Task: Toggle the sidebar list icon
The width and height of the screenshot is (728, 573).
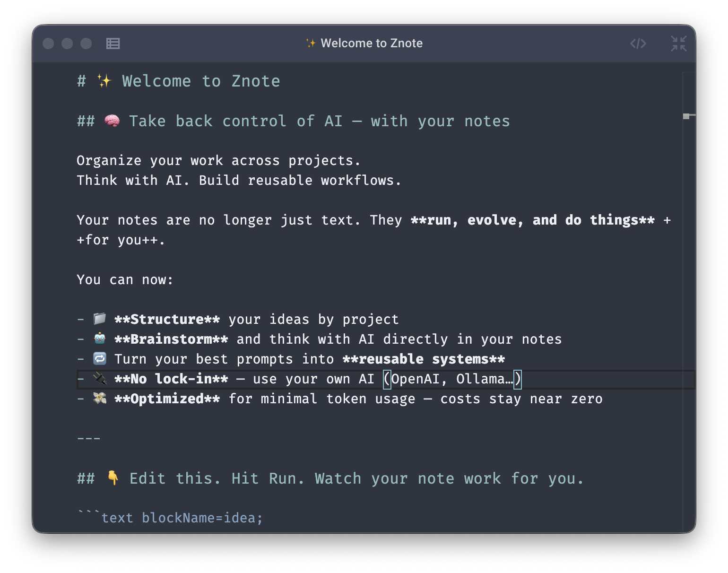Action: tap(113, 43)
